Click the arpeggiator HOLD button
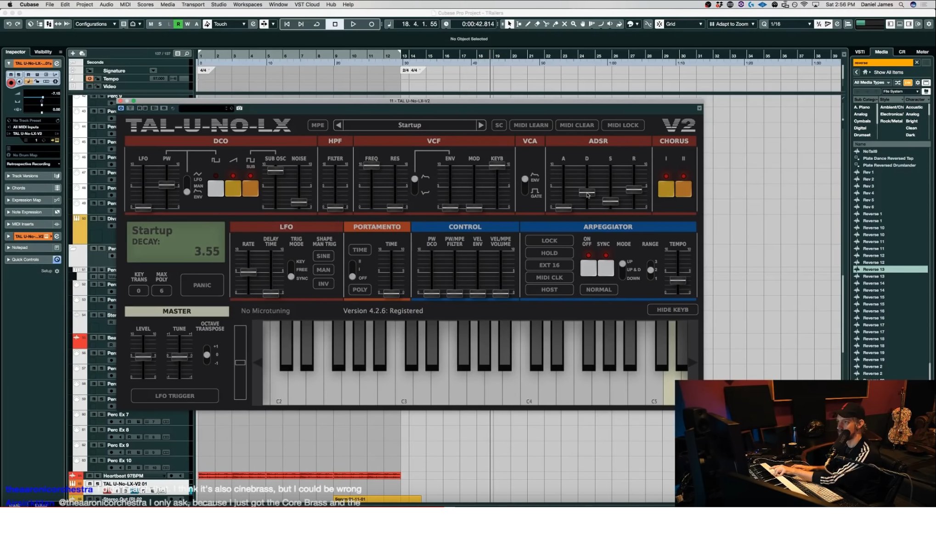This screenshot has width=936, height=560. pyautogui.click(x=549, y=253)
